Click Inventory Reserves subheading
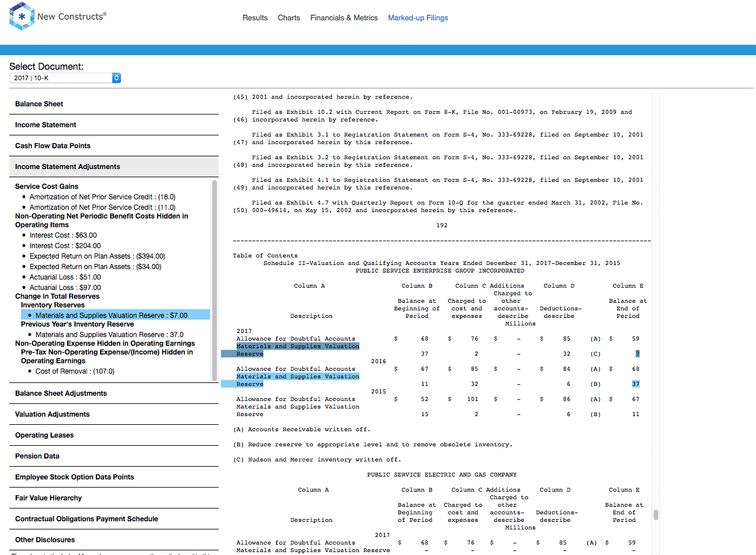The height and width of the screenshot is (555, 756). 53,305
